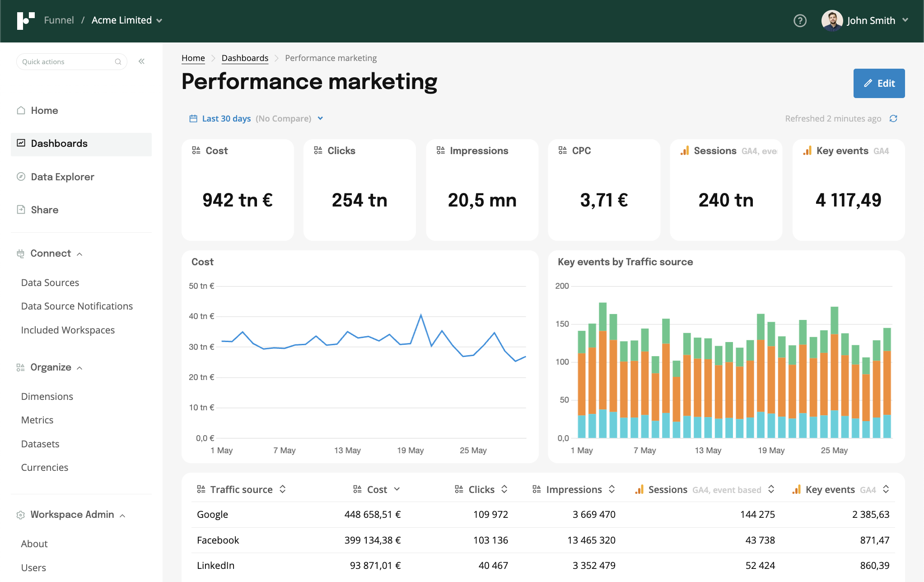Click the Funnel logo icon

point(26,20)
